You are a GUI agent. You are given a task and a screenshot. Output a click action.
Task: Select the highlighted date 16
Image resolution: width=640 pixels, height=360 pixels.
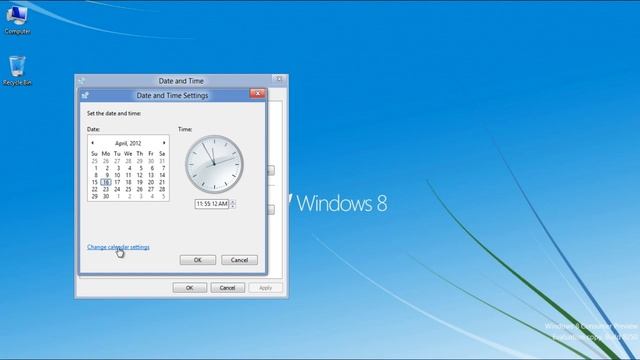click(x=106, y=182)
